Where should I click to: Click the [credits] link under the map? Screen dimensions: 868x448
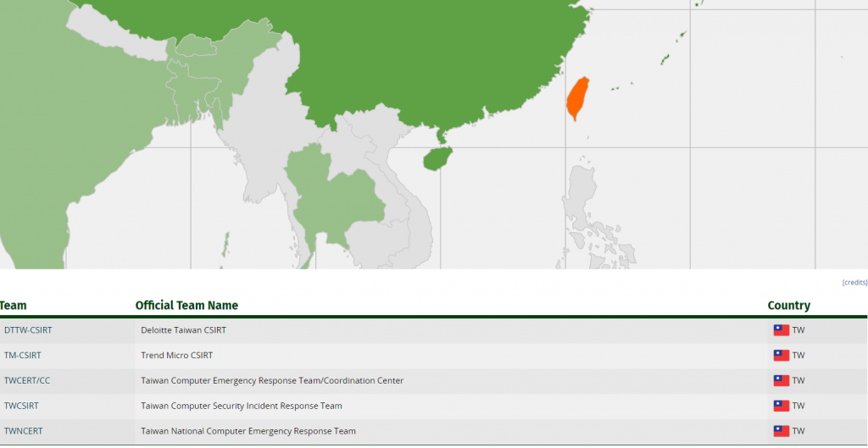854,283
